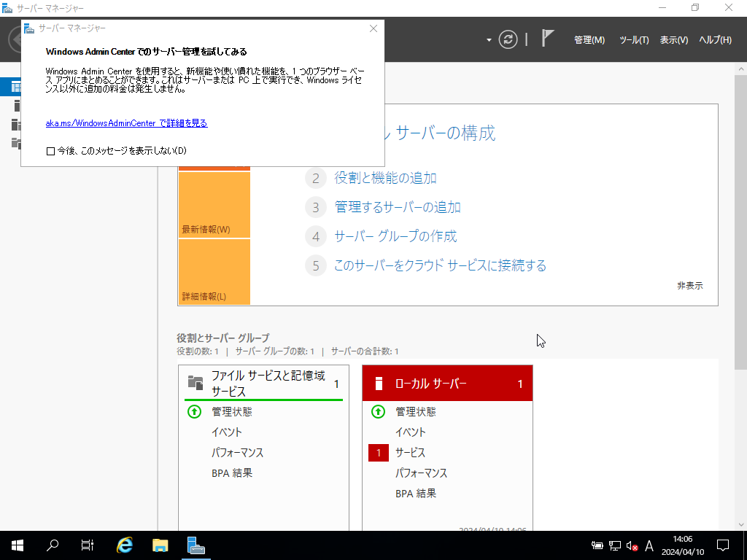This screenshot has width=747, height=560.
Task: Click the network icon in the system tray
Action: tap(614, 545)
